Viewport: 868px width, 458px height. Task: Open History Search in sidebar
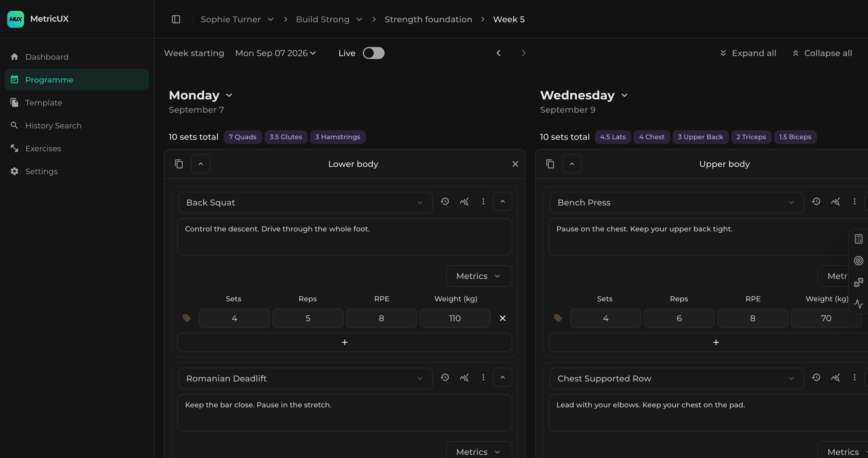click(77, 126)
